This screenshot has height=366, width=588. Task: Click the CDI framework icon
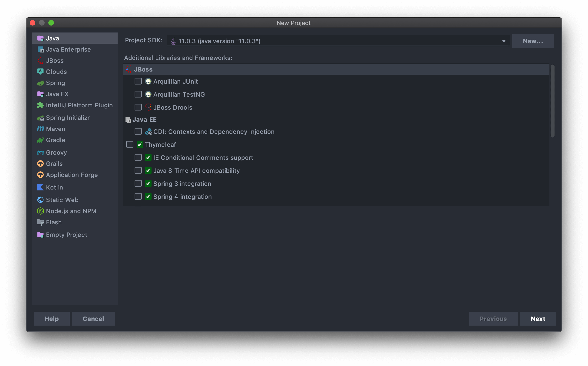pos(148,132)
